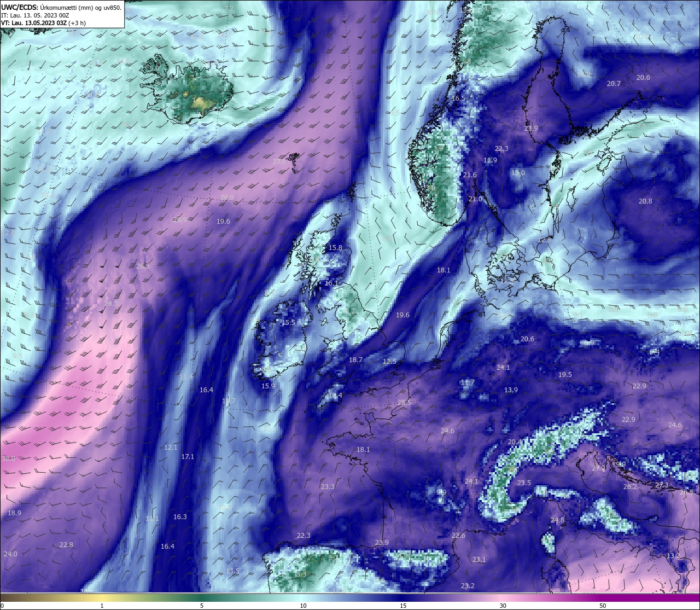700x610 pixels.
Task: Click the 38.0 value on the map
Action: click(8, 458)
